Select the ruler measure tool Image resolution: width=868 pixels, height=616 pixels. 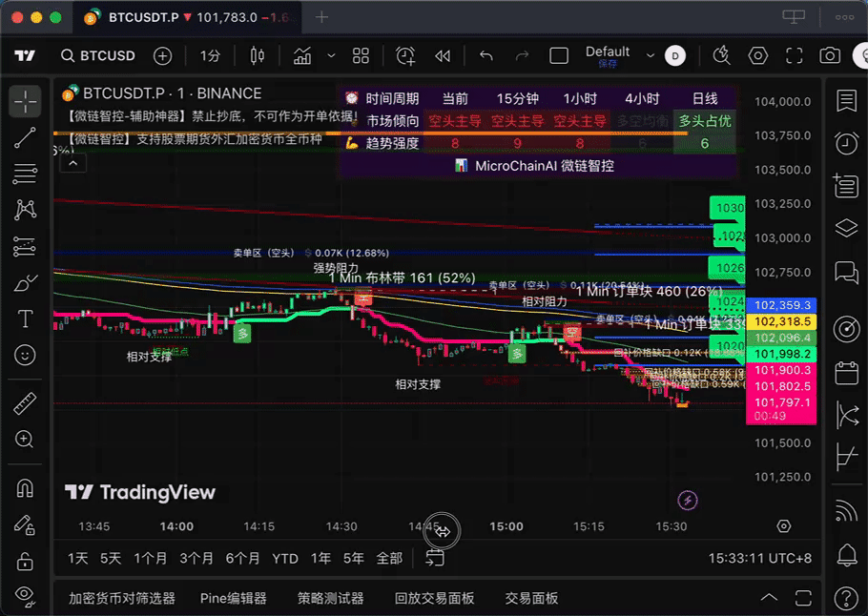25,403
